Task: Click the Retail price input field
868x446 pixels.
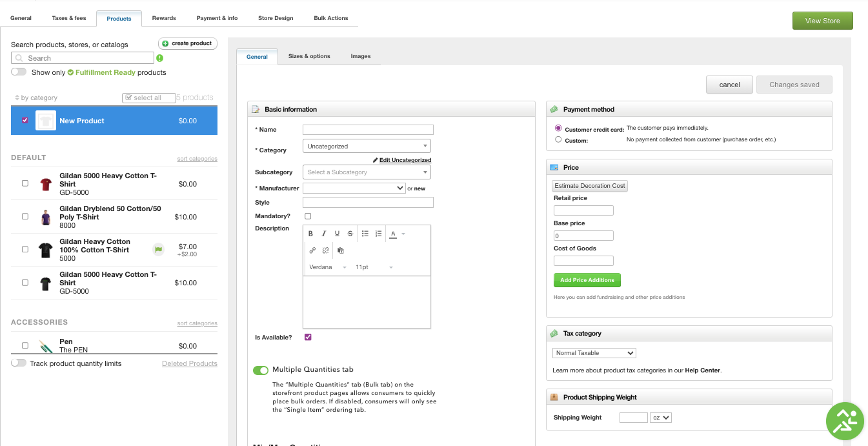Action: (583, 210)
